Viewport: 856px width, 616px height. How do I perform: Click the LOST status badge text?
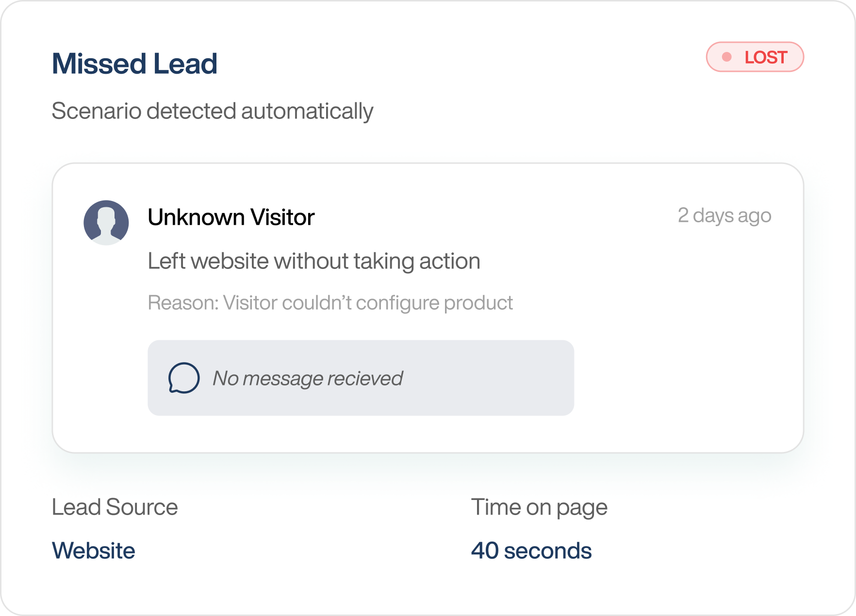tap(765, 57)
